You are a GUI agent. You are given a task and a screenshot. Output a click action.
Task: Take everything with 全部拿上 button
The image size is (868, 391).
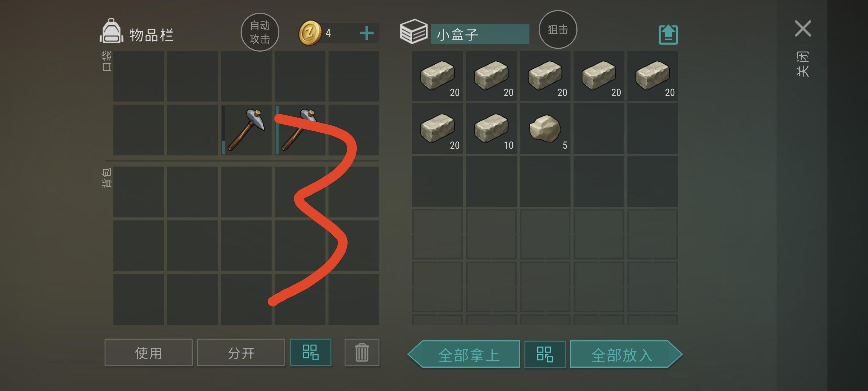pos(464,354)
